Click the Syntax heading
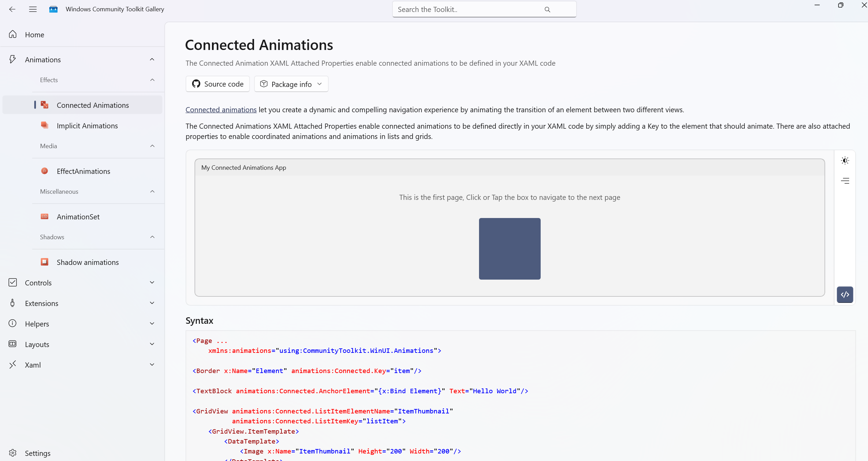The height and width of the screenshot is (461, 868). pos(199,320)
